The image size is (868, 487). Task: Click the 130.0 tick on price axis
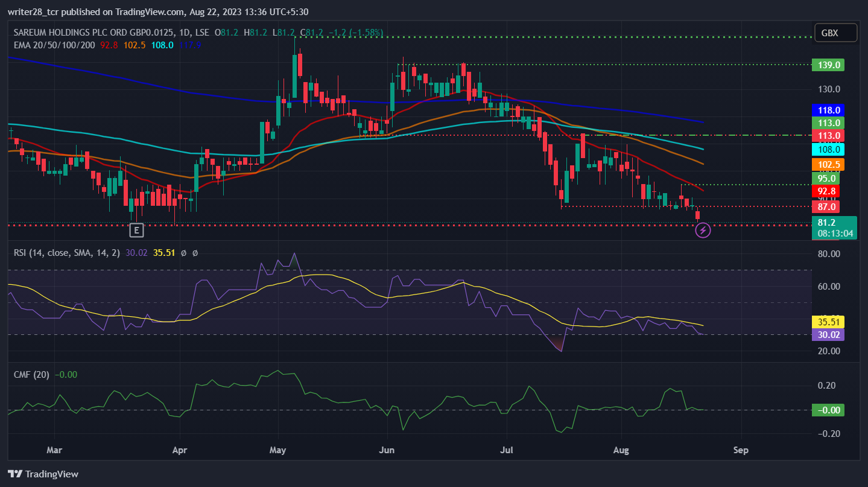coord(829,89)
